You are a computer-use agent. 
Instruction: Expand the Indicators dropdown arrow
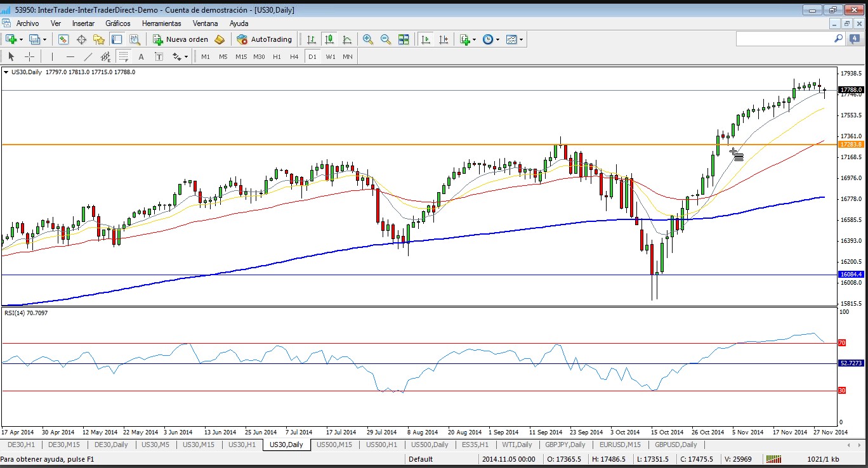click(x=474, y=39)
